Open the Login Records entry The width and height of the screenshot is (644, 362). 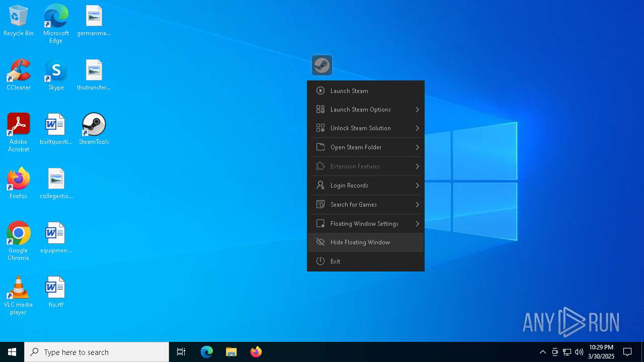tap(366, 186)
